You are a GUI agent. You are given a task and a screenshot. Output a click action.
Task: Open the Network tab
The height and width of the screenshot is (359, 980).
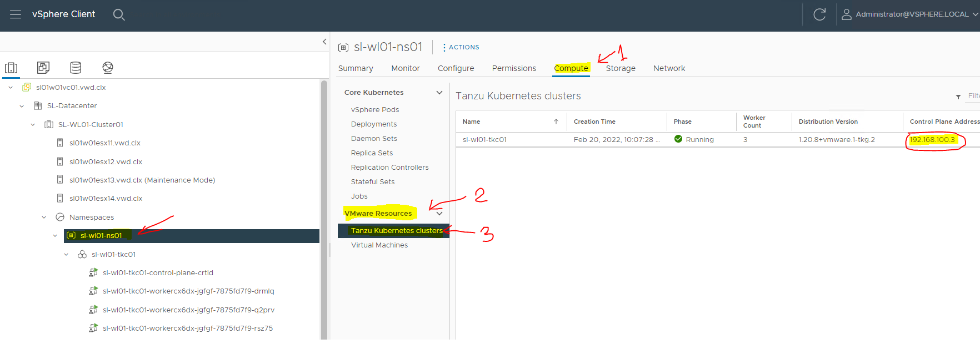pos(669,68)
